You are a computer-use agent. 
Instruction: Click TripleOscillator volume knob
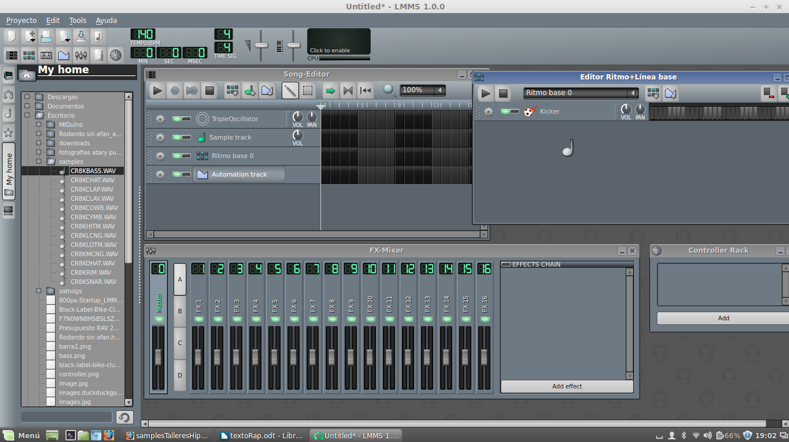pos(297,116)
